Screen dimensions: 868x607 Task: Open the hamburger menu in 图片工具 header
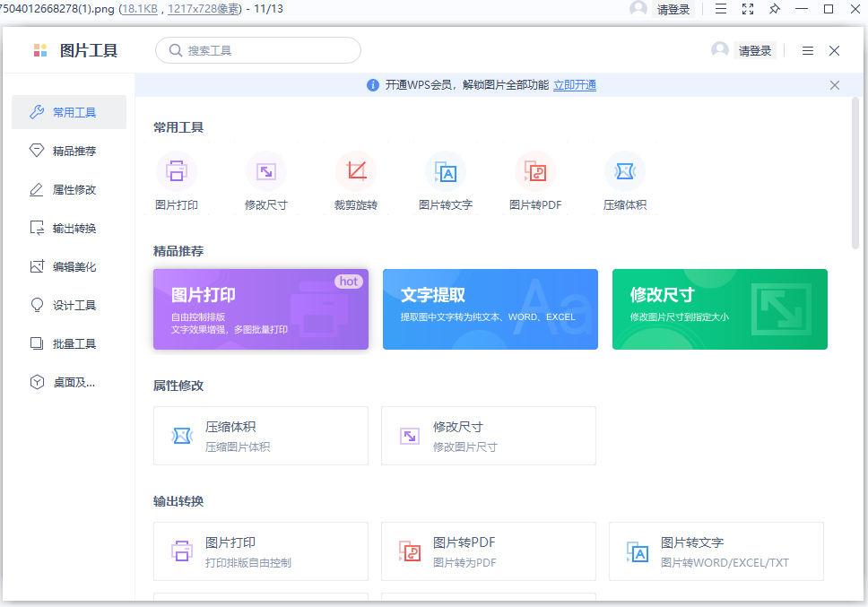[808, 51]
